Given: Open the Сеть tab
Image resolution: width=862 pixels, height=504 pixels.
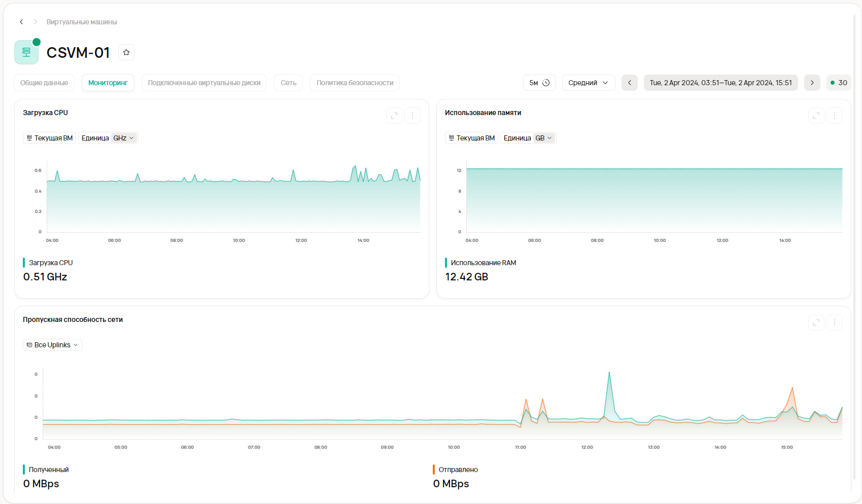Looking at the screenshot, I should pos(288,83).
